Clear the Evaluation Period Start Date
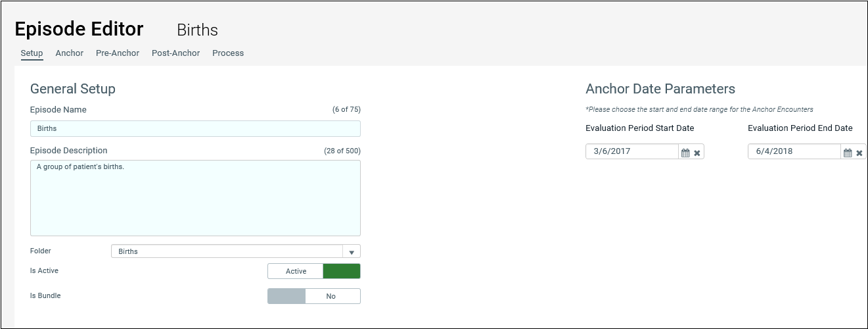Image resolution: width=868 pixels, height=329 pixels. [x=697, y=153]
